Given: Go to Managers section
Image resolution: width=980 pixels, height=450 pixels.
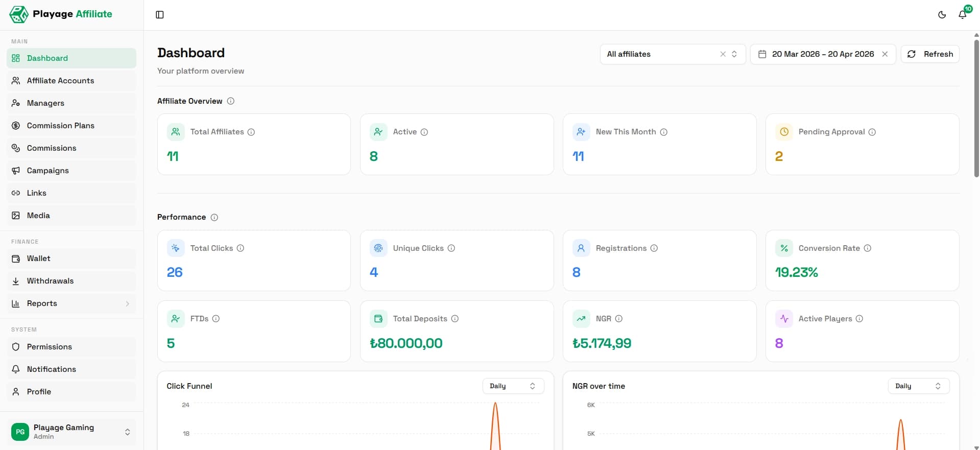Looking at the screenshot, I should click(x=71, y=103).
